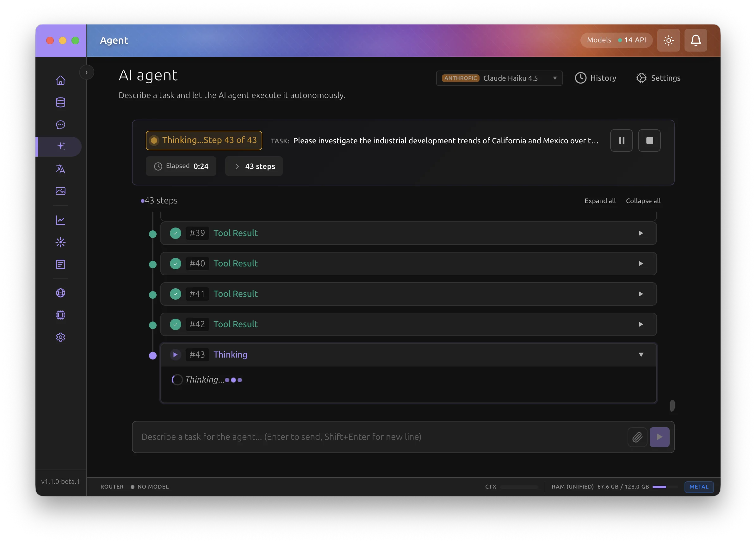Open the chip hardware sidebar icon
This screenshot has width=756, height=543.
60,315
